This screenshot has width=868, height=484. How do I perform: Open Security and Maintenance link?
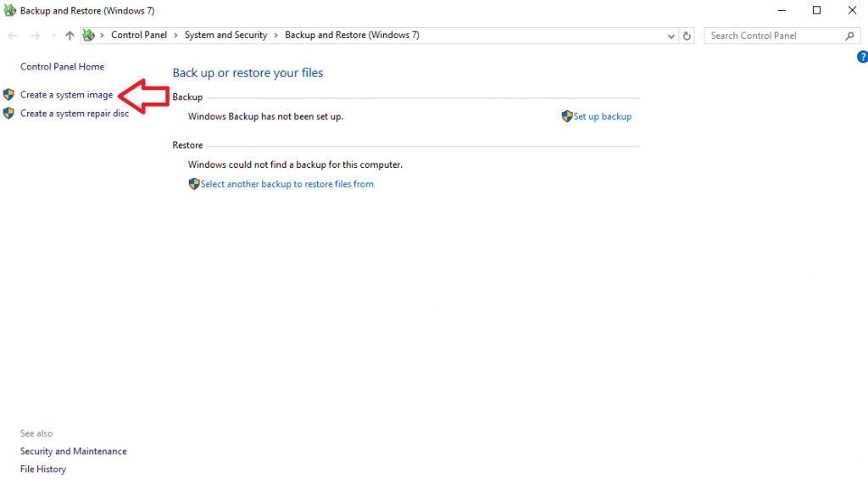pos(73,451)
